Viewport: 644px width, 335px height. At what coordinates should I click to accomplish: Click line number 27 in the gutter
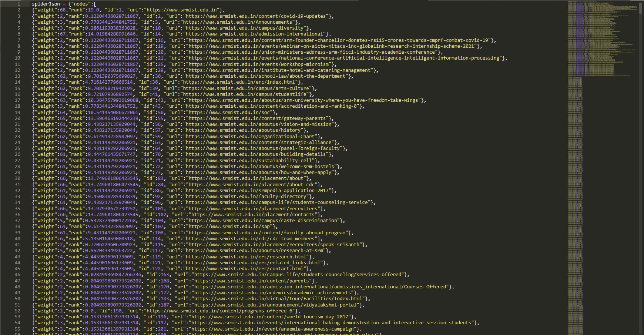[17, 160]
